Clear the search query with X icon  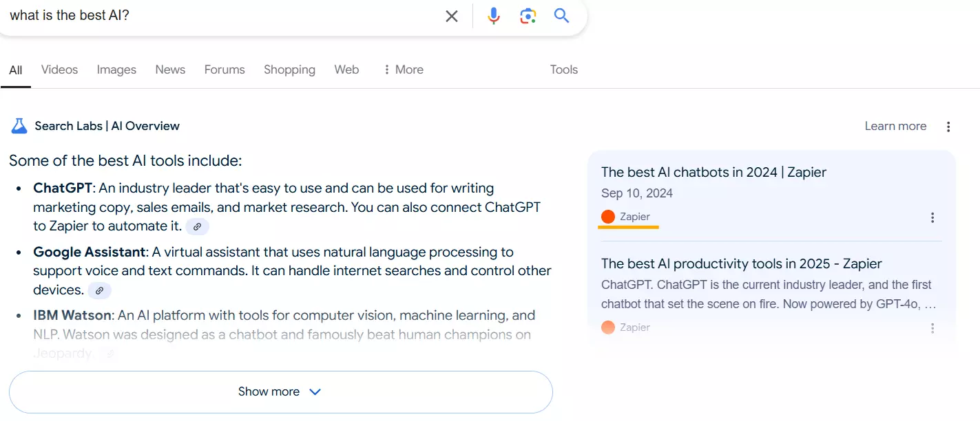pyautogui.click(x=452, y=16)
